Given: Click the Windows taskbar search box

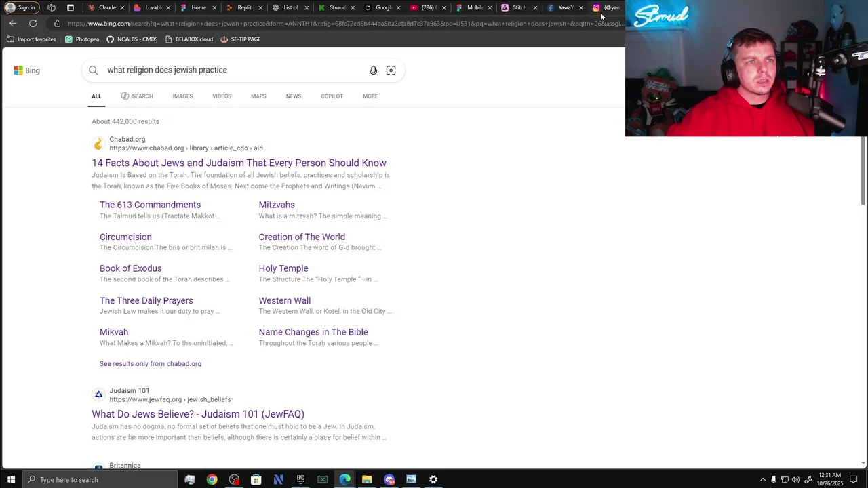Looking at the screenshot, I should [x=100, y=480].
